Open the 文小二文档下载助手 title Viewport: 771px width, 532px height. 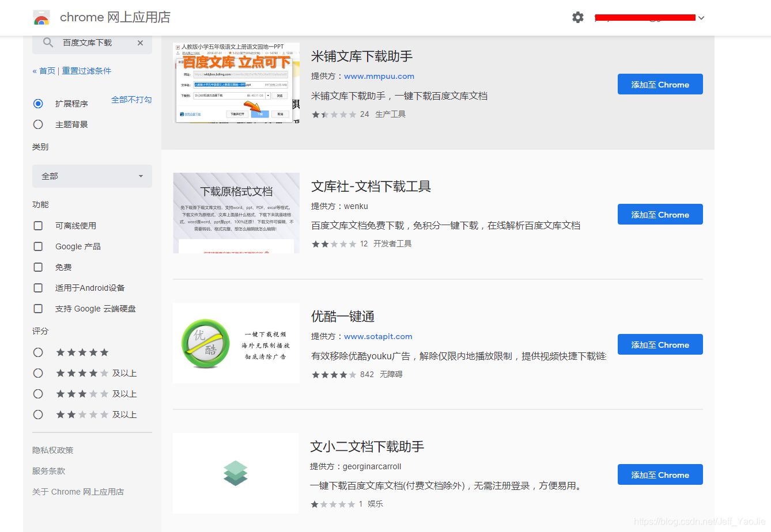[367, 447]
